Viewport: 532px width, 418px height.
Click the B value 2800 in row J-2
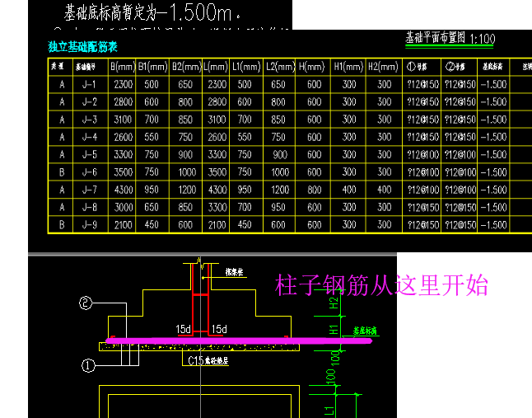tap(124, 102)
